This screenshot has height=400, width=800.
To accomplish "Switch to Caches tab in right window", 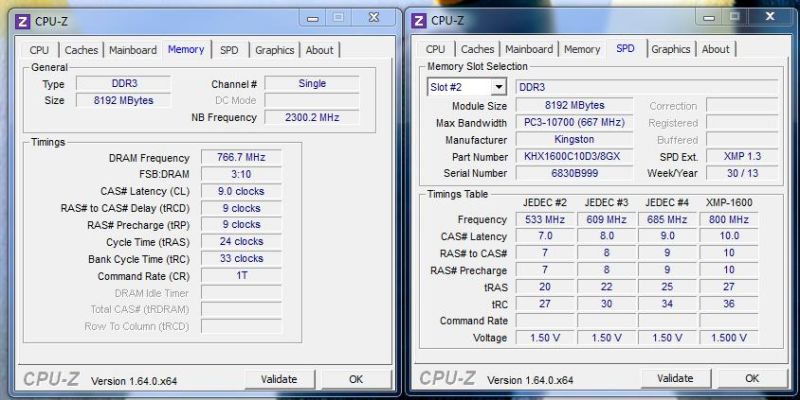I will [477, 49].
